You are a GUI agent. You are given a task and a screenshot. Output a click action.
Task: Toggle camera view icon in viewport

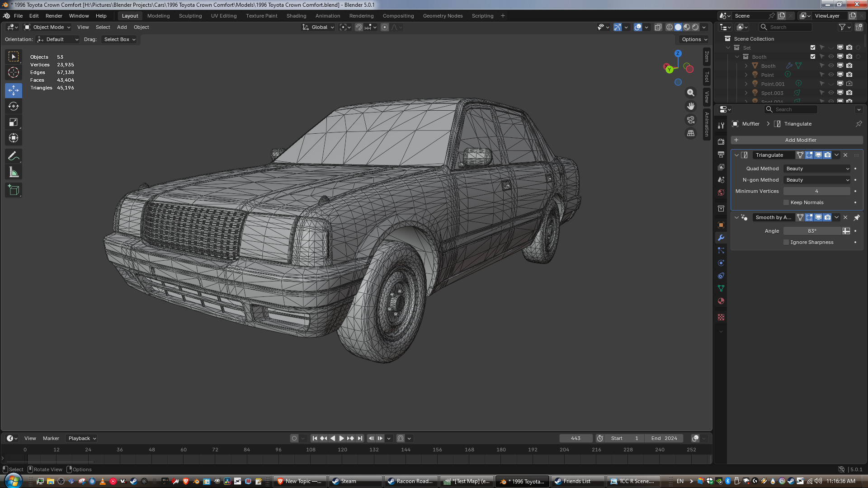tap(690, 120)
